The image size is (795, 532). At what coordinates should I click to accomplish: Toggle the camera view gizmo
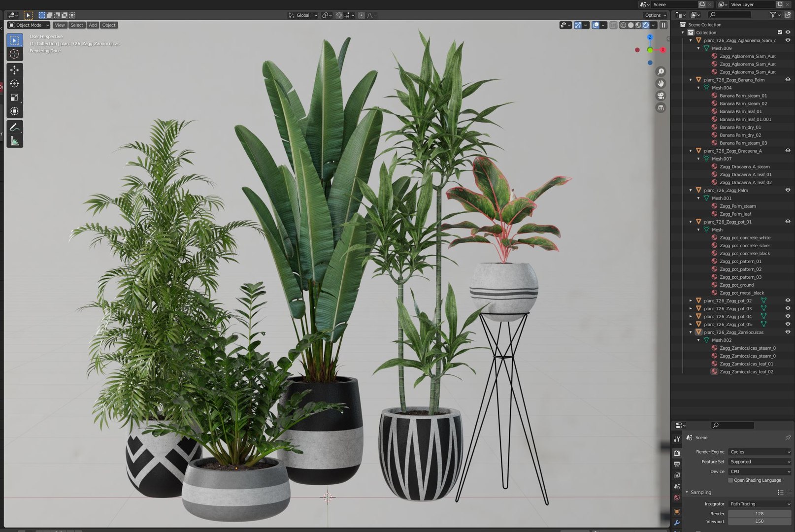coord(661,96)
